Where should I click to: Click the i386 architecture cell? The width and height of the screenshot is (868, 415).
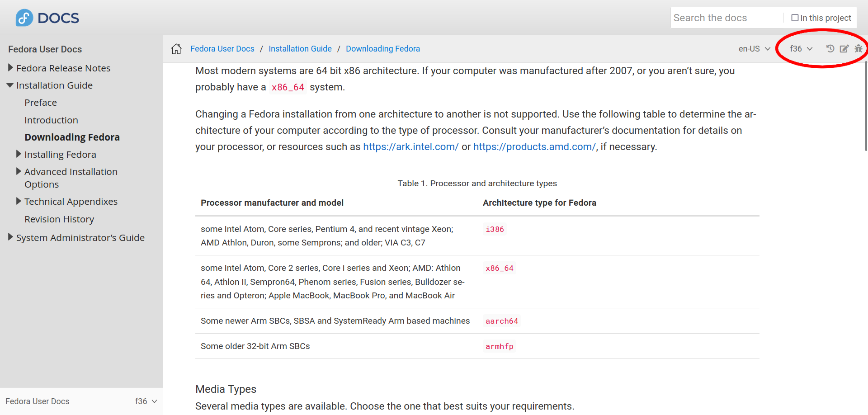[495, 229]
